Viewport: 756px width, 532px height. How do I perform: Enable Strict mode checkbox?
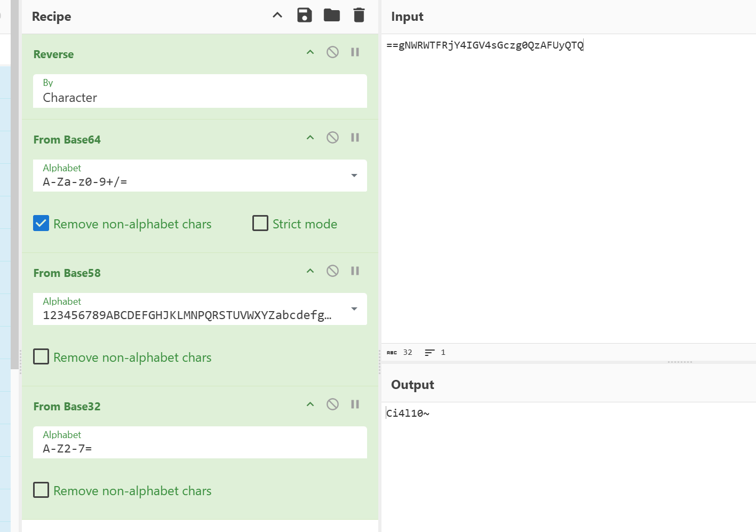click(x=260, y=224)
